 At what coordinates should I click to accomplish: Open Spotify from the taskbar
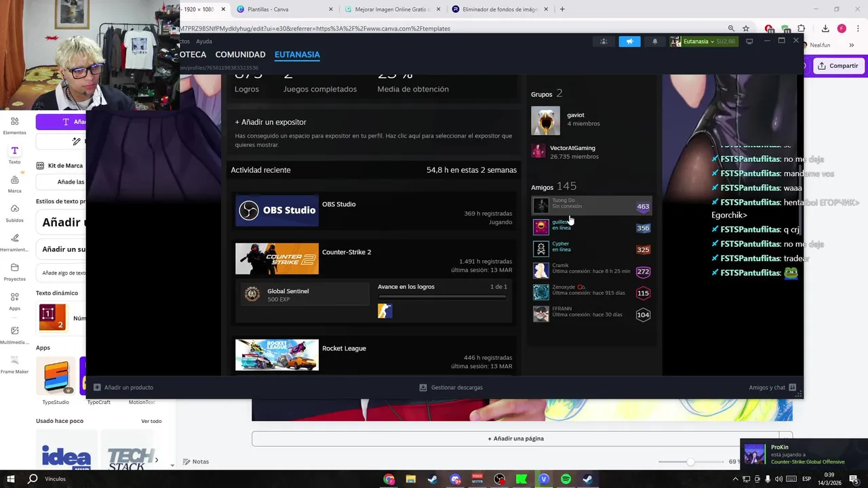(566, 479)
